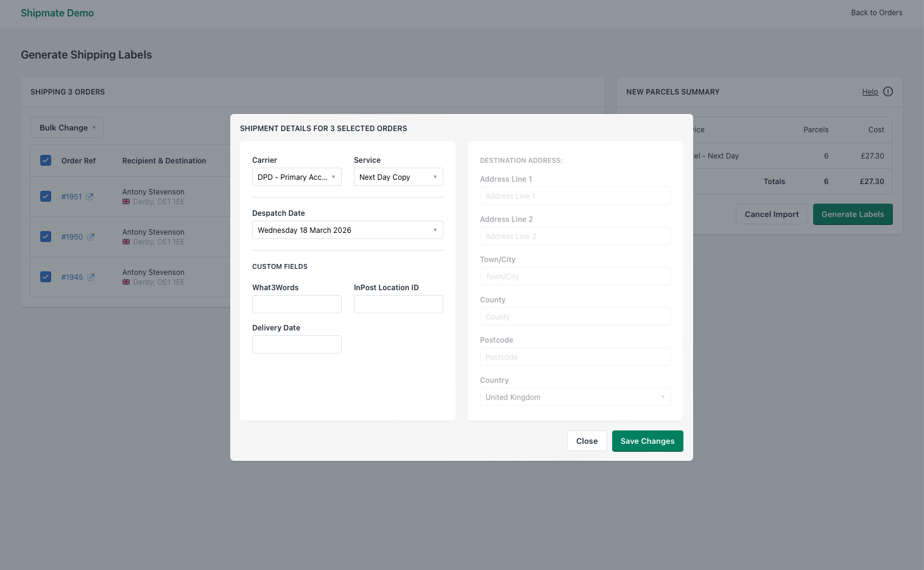Viewport: 924px width, 570px height.
Task: Open order #1945 using the external link icon
Action: 91,277
